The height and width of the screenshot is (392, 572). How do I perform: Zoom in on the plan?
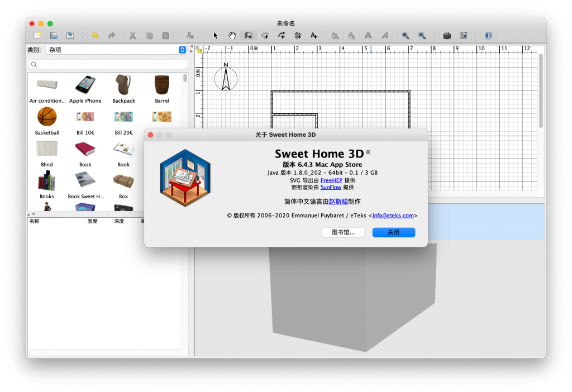[x=406, y=35]
